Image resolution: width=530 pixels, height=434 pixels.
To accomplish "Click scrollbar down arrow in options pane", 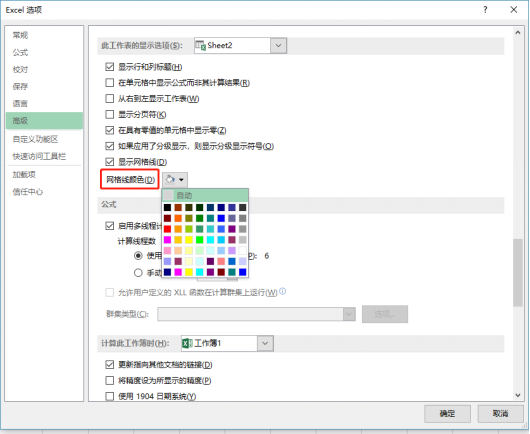I will pos(517,395).
